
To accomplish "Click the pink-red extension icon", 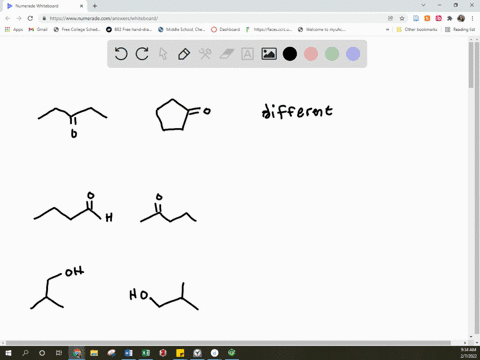I will coord(438,18).
